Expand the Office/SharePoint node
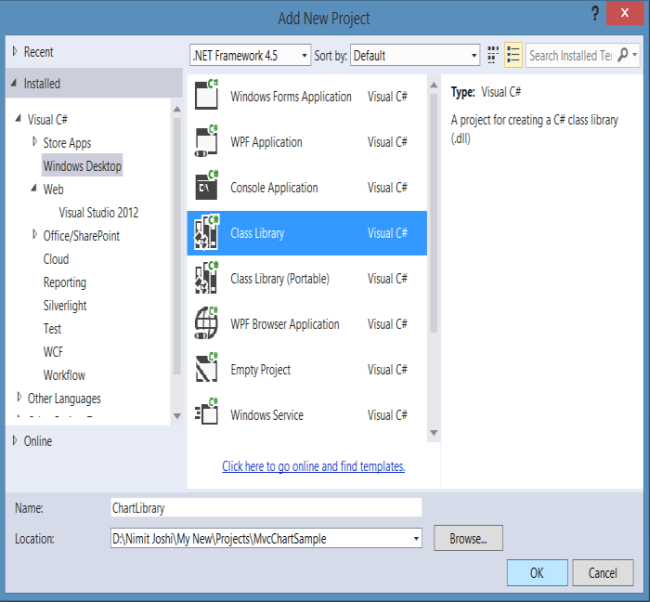The height and width of the screenshot is (602, 650). click(x=34, y=235)
